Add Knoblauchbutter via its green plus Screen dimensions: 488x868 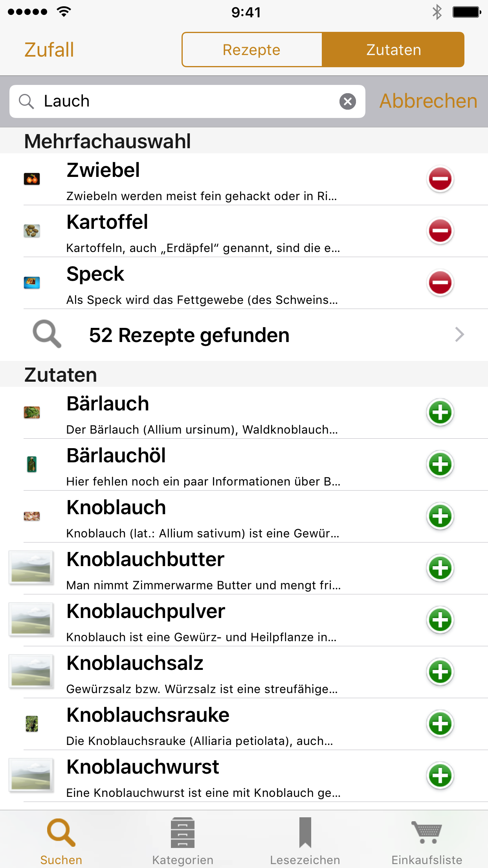tap(440, 568)
